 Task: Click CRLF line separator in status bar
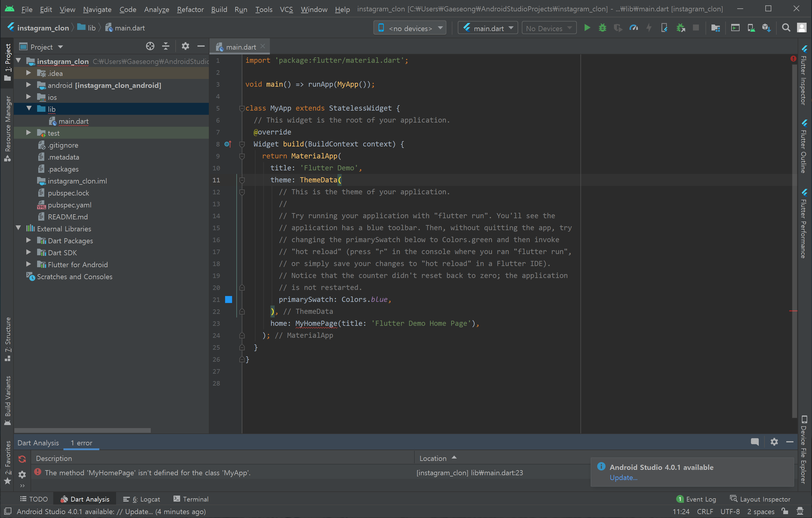705,512
